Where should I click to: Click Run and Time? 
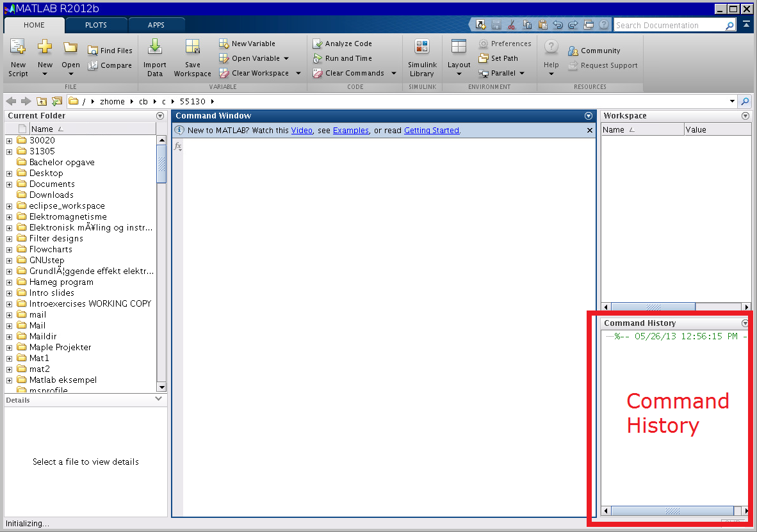[x=342, y=58]
